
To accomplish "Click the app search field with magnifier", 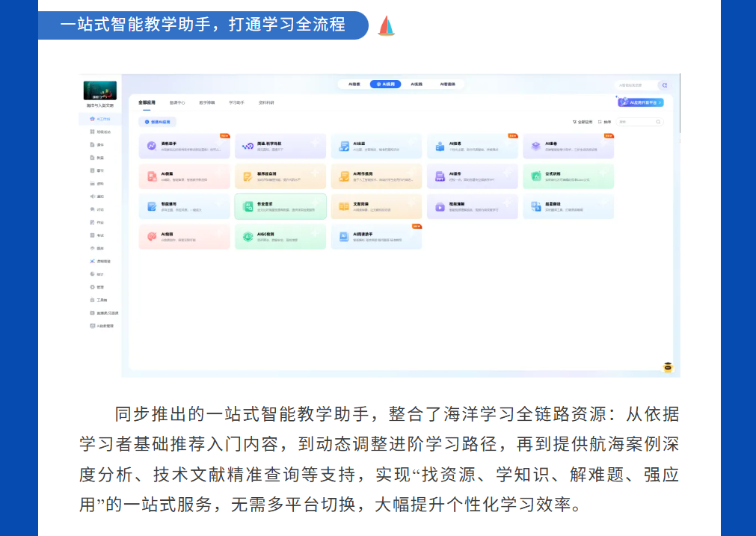I will click(x=639, y=122).
